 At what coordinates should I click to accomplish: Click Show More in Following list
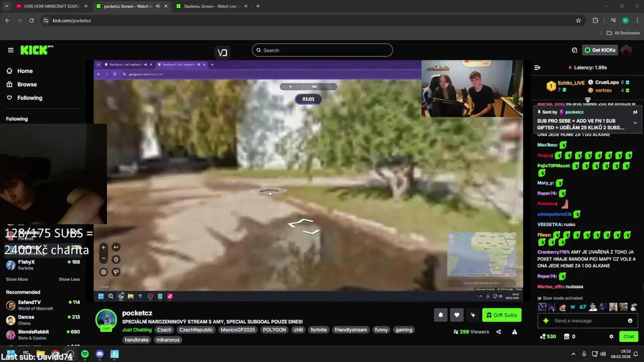pyautogui.click(x=17, y=280)
